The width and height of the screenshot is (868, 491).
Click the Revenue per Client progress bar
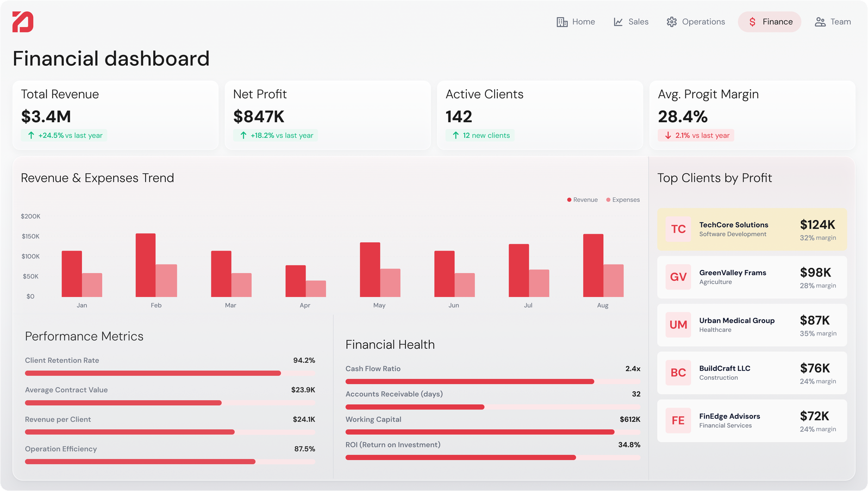170,432
